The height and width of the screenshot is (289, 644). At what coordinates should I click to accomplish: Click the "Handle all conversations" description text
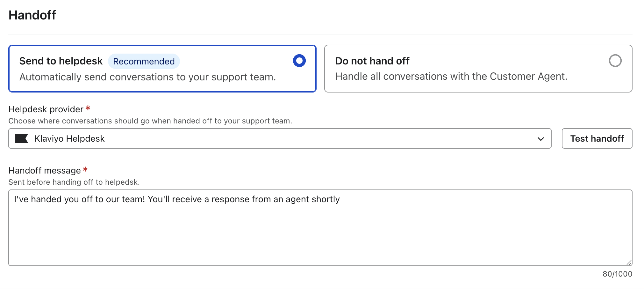(451, 76)
